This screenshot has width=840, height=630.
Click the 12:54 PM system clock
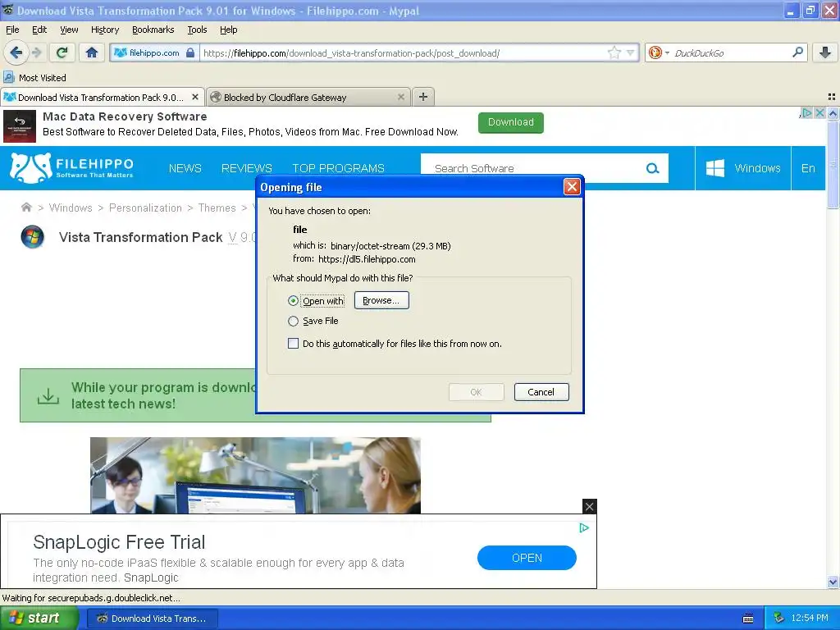(810, 619)
